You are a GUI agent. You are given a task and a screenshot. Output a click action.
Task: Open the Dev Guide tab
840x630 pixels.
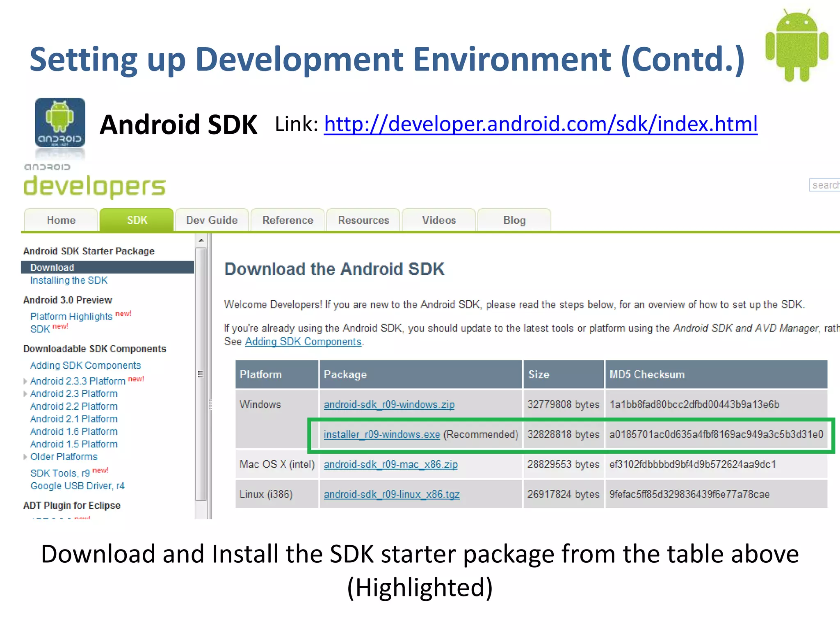212,220
